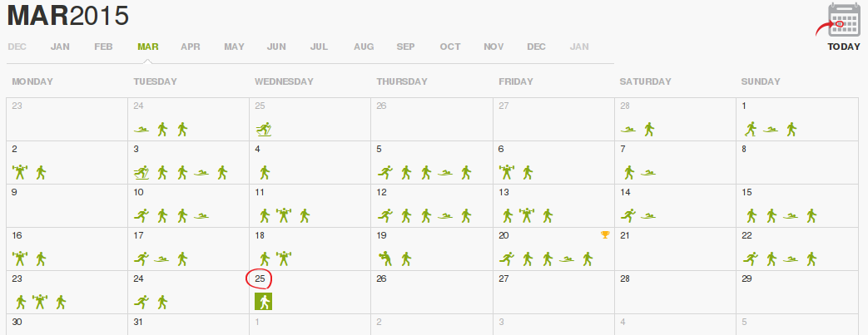Screen dimensions: 868x335
Task: Open the swimming workout on March 1
Action: click(x=771, y=130)
